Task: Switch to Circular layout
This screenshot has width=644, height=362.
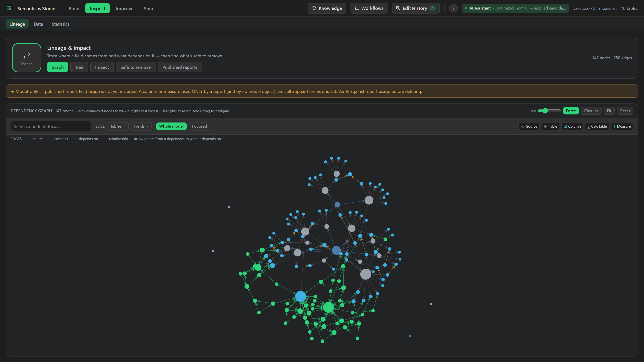Action: tap(591, 111)
